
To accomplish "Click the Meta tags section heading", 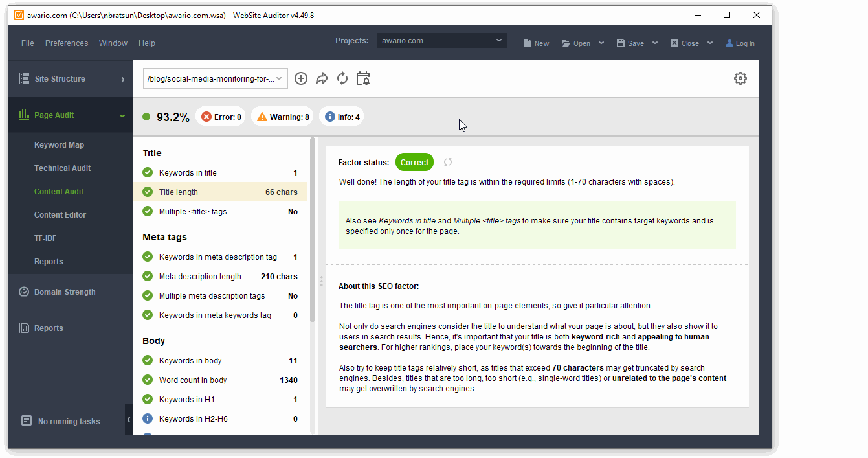I will click(x=164, y=238).
